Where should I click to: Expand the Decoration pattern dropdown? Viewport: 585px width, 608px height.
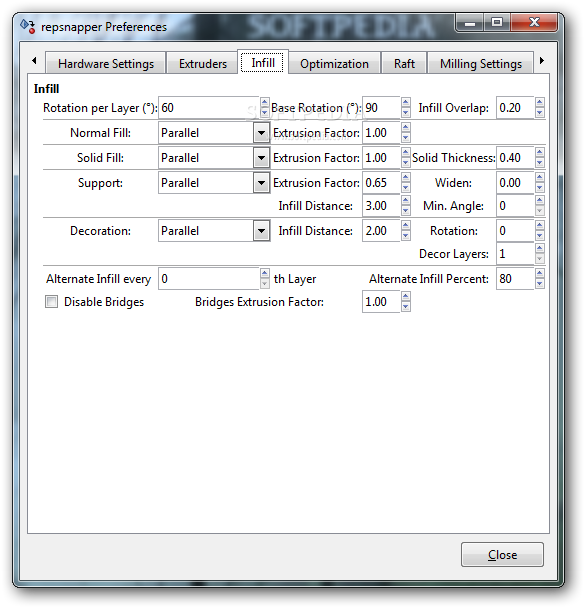(262, 231)
